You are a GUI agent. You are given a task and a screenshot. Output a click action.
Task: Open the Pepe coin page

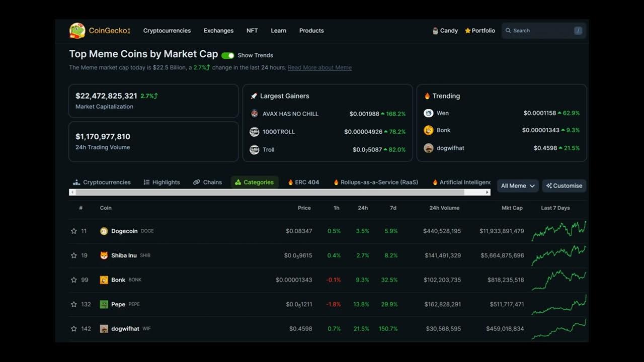tap(118, 304)
